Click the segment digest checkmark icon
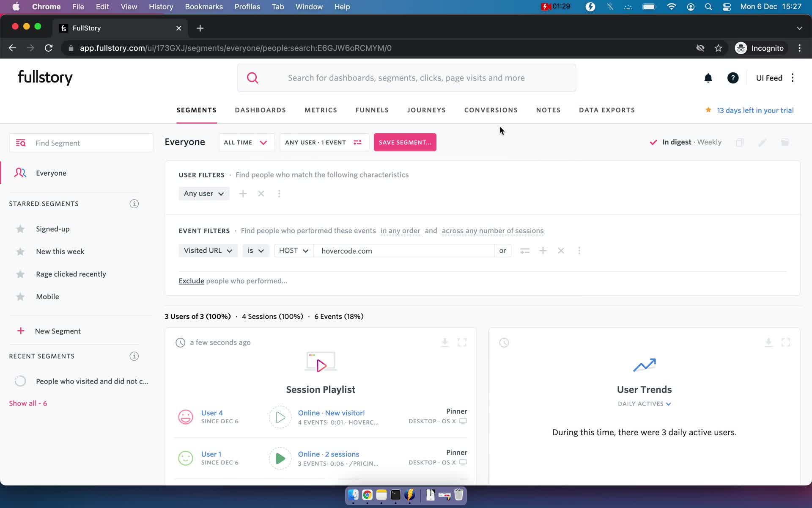The width and height of the screenshot is (812, 508). pyautogui.click(x=653, y=142)
